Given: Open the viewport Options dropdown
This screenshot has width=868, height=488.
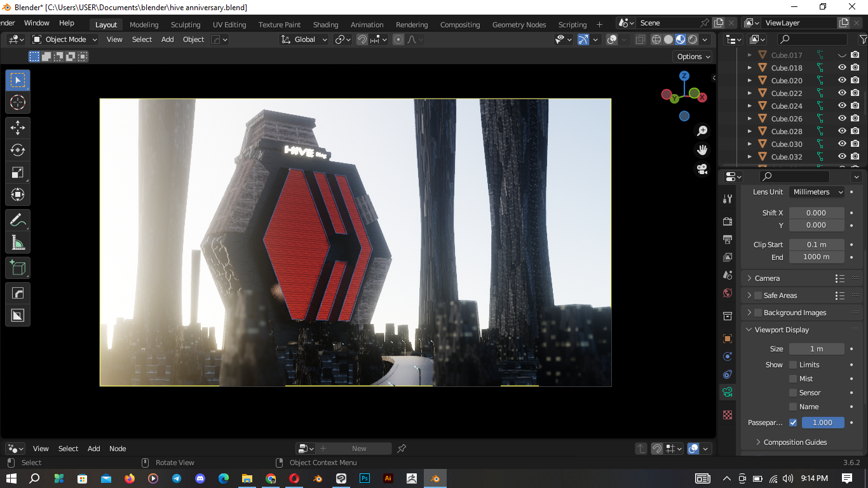Looking at the screenshot, I should tap(693, 57).
